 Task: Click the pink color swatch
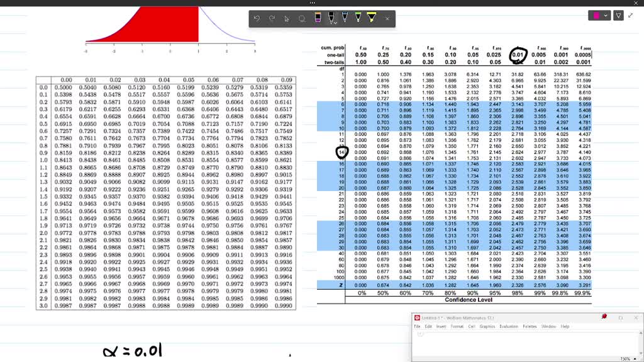(x=596, y=15)
